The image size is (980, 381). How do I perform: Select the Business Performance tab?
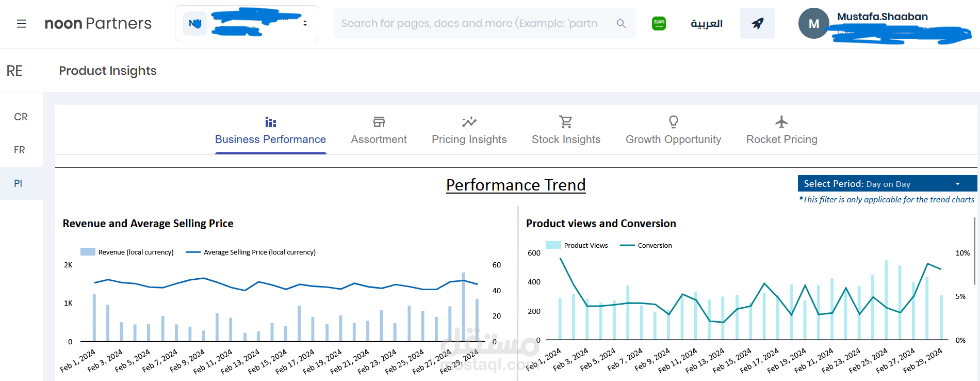(x=270, y=139)
